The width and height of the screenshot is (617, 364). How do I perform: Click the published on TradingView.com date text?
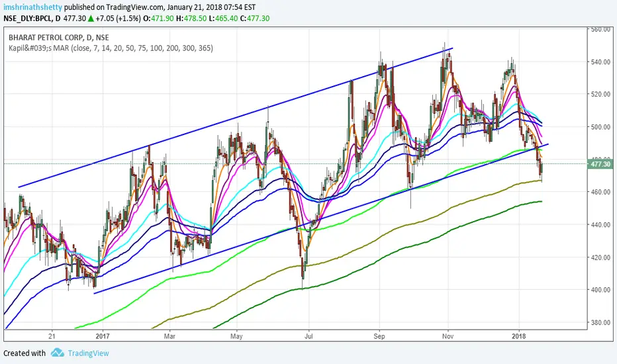pos(160,7)
